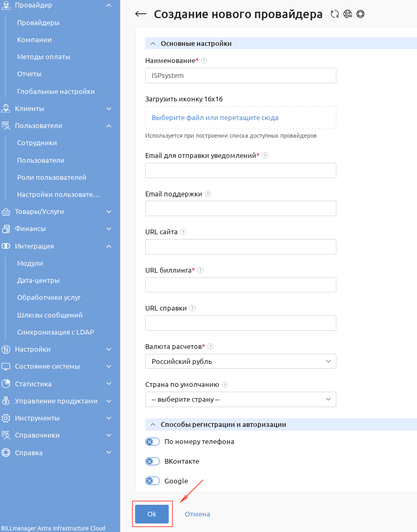The height and width of the screenshot is (532, 417).
Task: Click the Управление продуктами money bag icon
Action: click(6, 401)
